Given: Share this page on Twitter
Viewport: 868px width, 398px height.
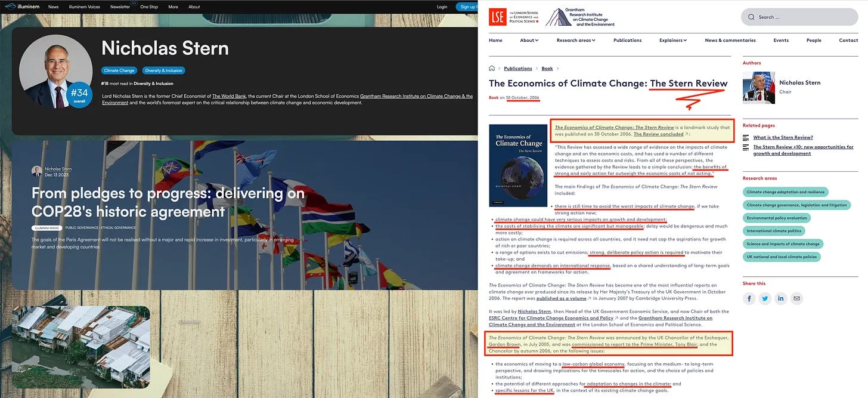Looking at the screenshot, I should 765,298.
